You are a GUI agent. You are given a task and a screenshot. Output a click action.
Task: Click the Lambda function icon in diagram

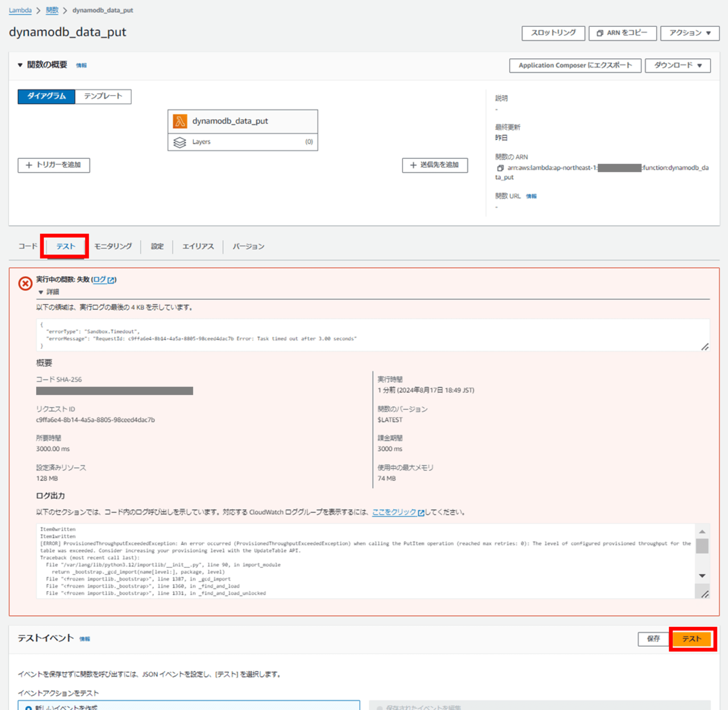click(180, 121)
